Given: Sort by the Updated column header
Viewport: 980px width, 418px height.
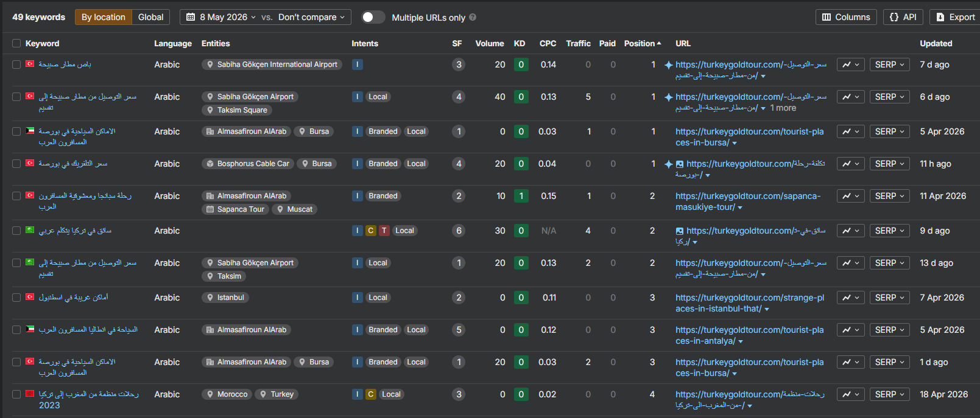Looking at the screenshot, I should 936,44.
